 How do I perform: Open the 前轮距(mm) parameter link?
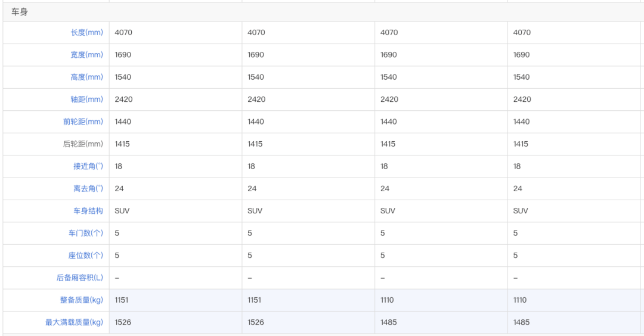tap(83, 122)
